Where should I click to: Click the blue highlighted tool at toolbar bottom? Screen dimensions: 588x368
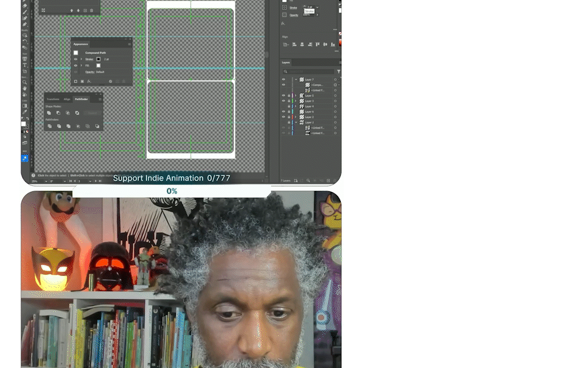24,158
